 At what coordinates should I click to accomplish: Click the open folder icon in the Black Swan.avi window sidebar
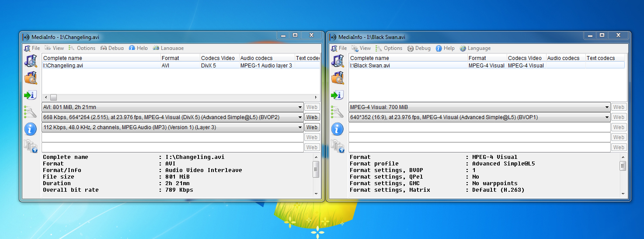pyautogui.click(x=337, y=77)
